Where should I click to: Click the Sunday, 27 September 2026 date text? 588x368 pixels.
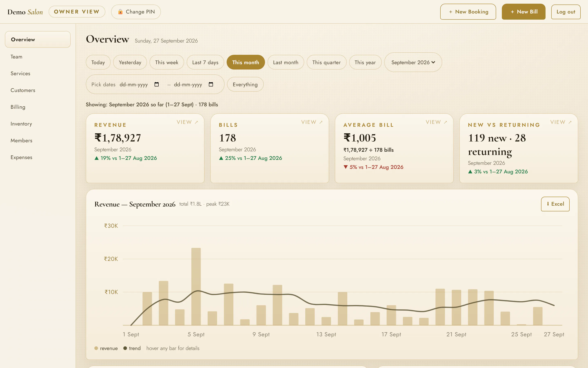tap(166, 41)
